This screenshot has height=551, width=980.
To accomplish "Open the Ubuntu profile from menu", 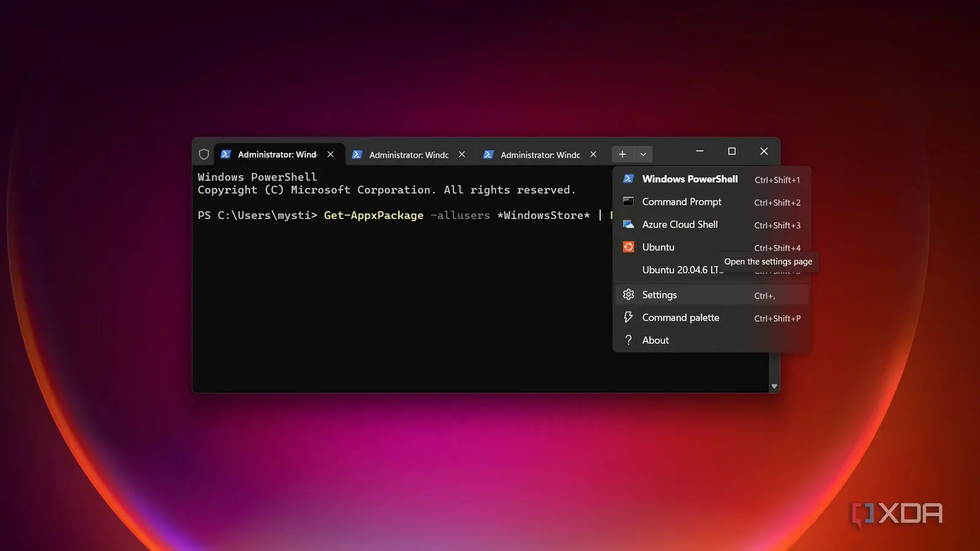I will tap(712, 247).
